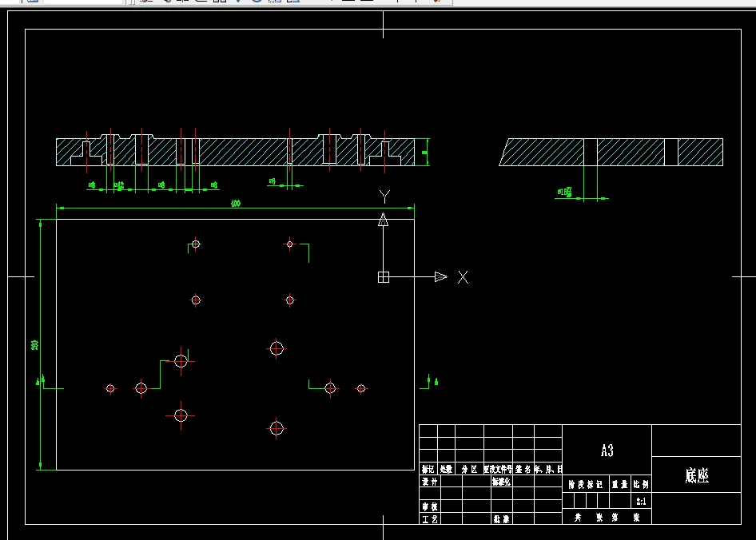
Task: Click the 签名 header cell
Action: pyautogui.click(x=523, y=469)
